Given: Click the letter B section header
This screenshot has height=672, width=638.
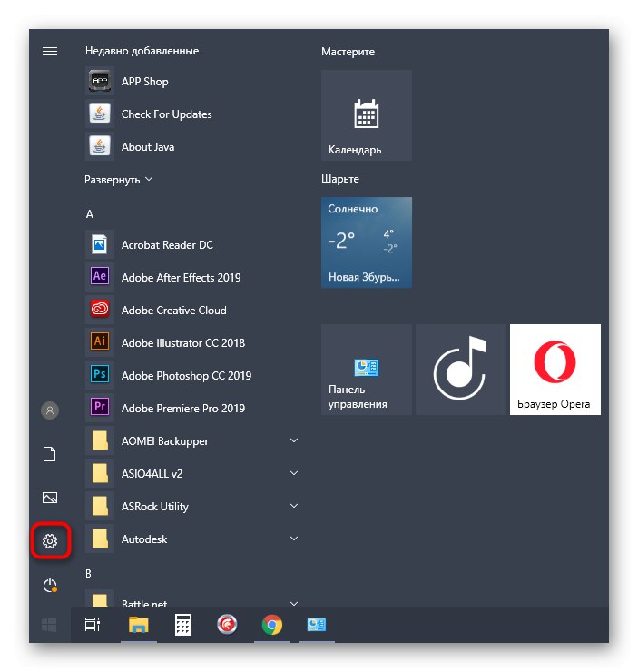Looking at the screenshot, I should click(89, 573).
